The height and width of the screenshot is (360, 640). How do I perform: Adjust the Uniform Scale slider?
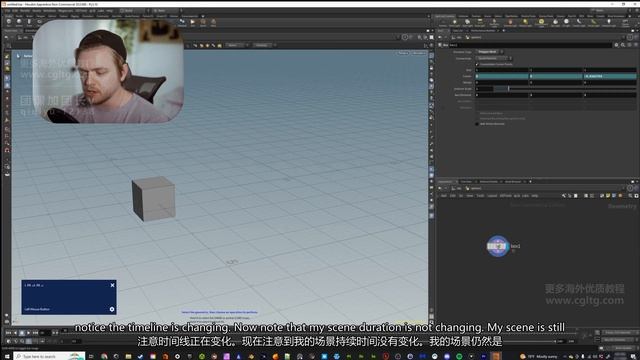tap(565, 89)
